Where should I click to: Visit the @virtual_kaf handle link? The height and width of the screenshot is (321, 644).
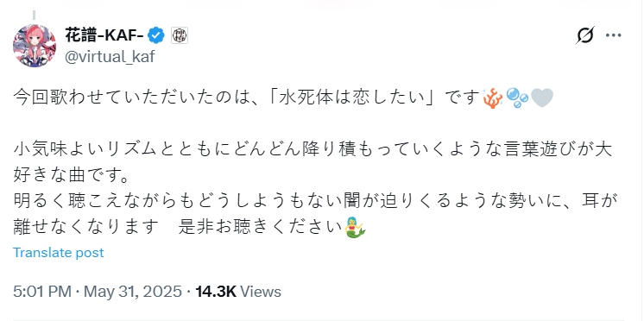[110, 56]
